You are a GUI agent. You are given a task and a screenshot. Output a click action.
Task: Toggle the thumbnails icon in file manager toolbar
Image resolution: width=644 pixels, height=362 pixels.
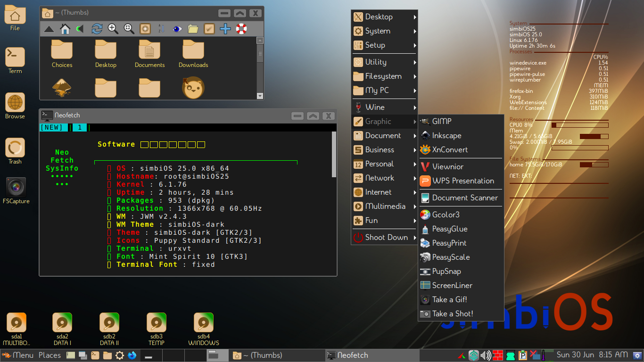(x=145, y=29)
